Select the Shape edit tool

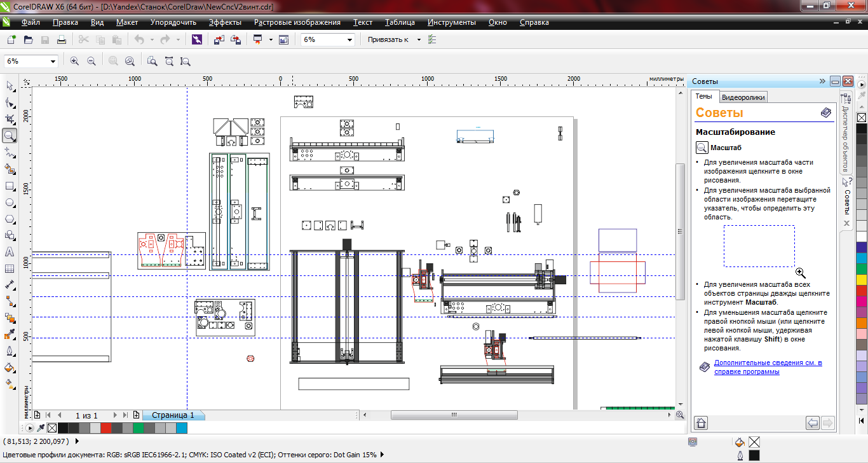(x=10, y=102)
